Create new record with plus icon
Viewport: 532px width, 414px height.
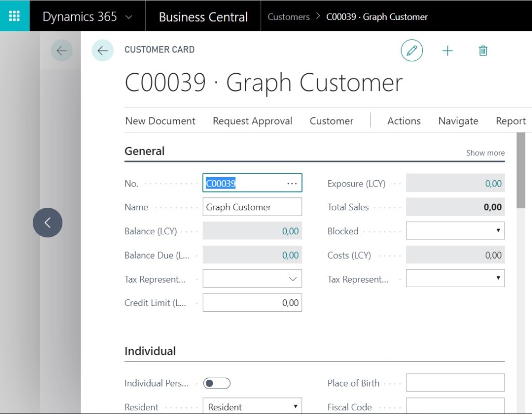447,51
